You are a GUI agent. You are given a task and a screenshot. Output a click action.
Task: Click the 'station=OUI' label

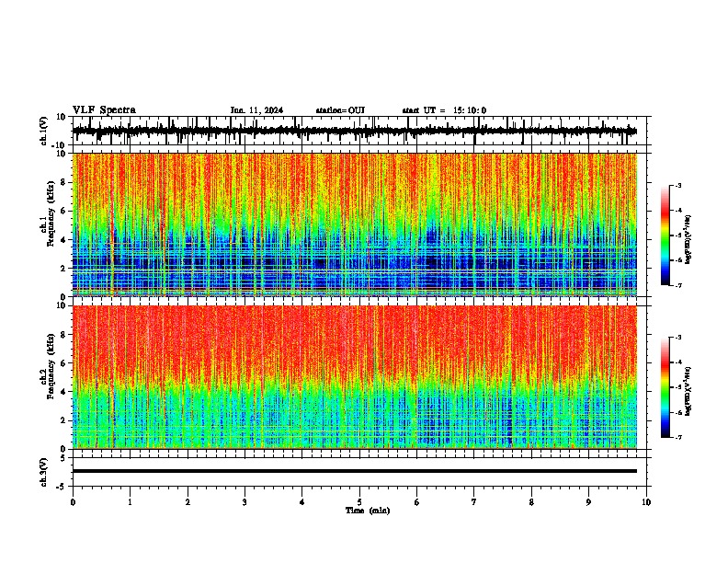[x=340, y=110]
